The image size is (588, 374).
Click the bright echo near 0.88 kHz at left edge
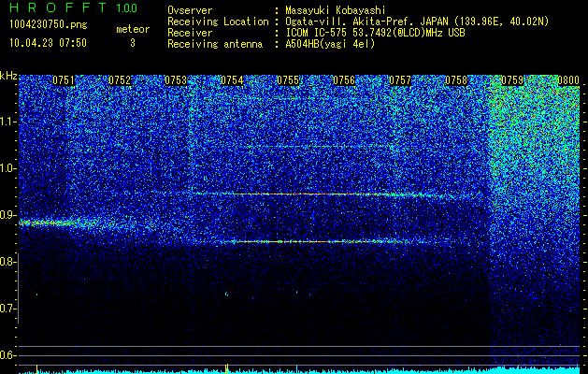coord(47,223)
